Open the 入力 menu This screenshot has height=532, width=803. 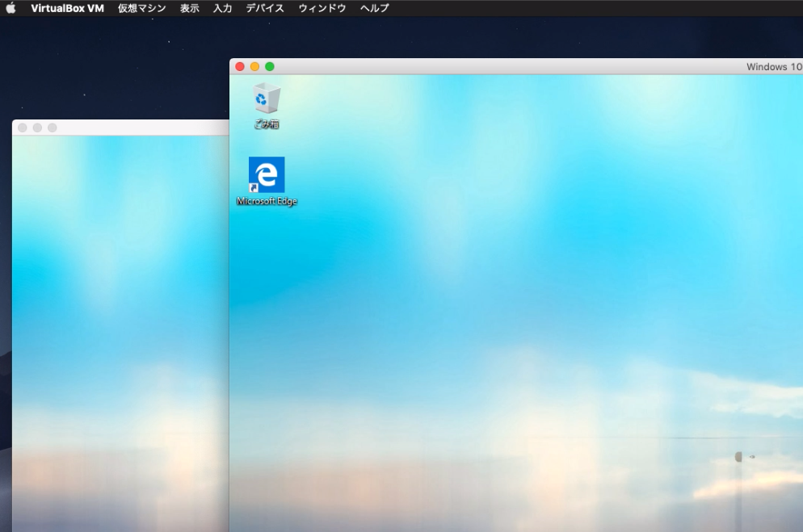pos(222,8)
